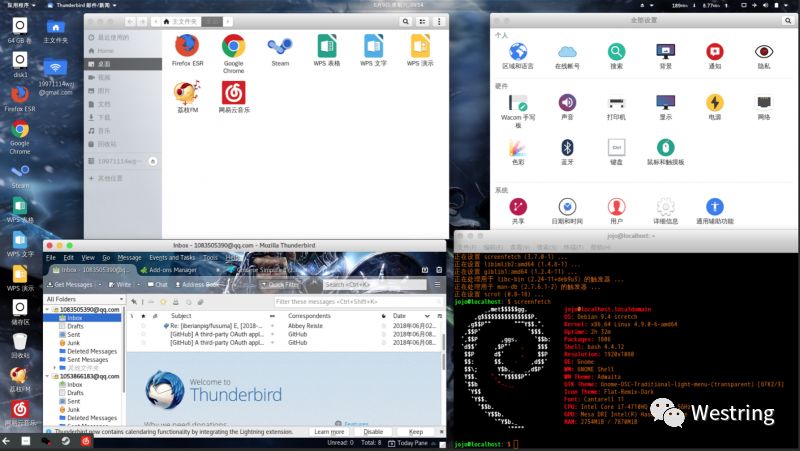Open 网易云音乐 icon in file manager

tap(234, 96)
